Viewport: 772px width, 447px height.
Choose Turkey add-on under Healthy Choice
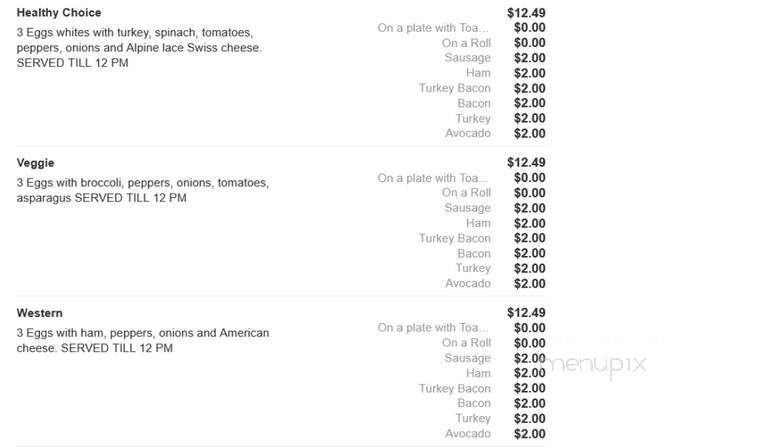[x=473, y=119]
